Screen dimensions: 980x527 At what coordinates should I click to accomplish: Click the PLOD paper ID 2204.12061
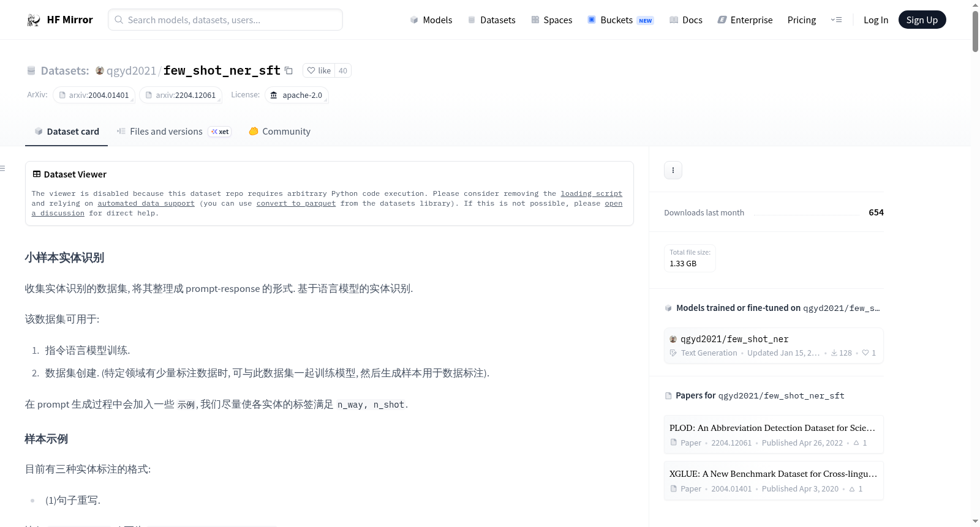[731, 443]
